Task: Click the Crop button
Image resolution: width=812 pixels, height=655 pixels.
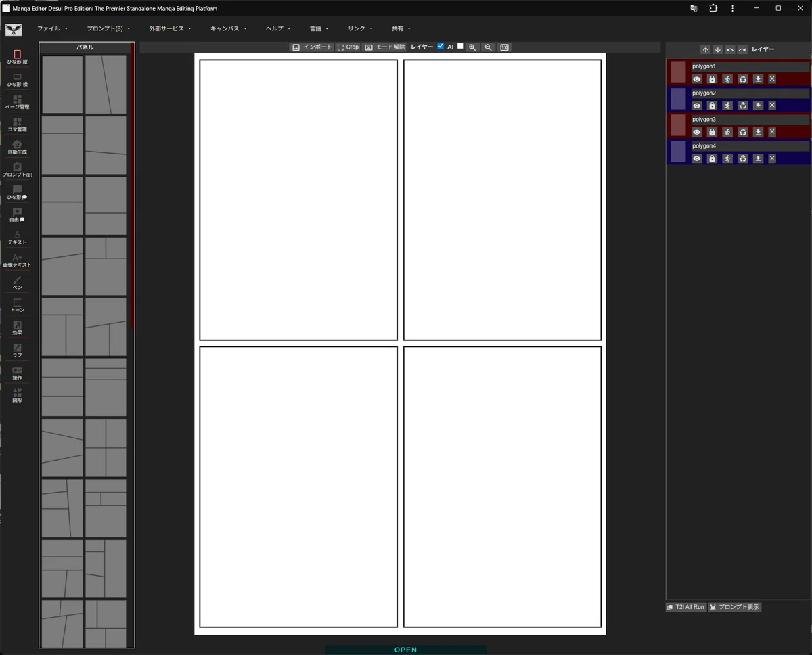Action: coord(348,47)
